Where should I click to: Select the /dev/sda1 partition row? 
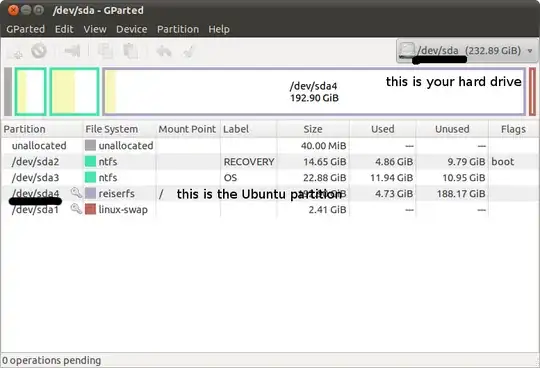(270, 209)
